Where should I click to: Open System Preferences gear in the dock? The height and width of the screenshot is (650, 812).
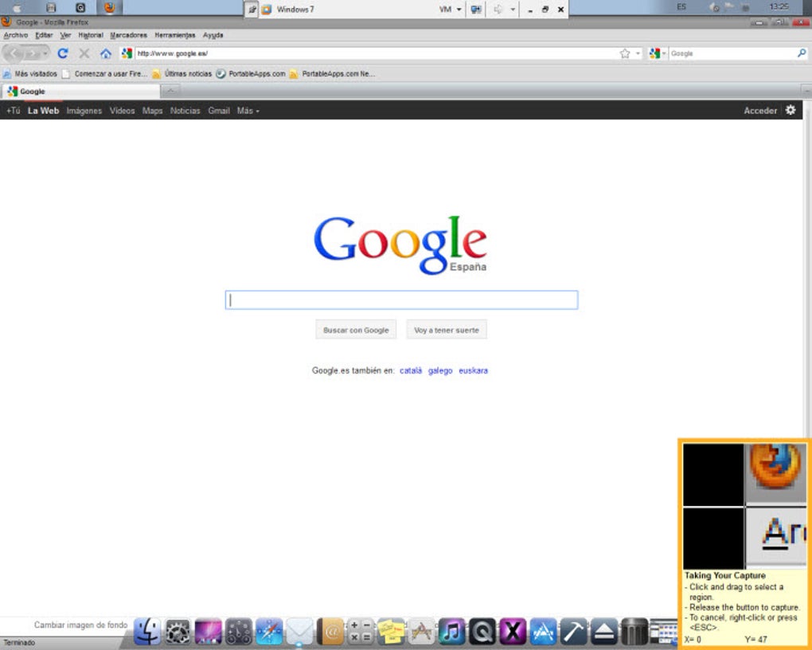coord(178,632)
